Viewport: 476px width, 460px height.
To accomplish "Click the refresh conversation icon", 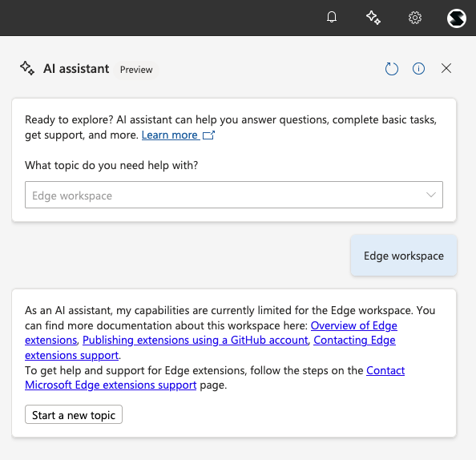I will tap(392, 69).
